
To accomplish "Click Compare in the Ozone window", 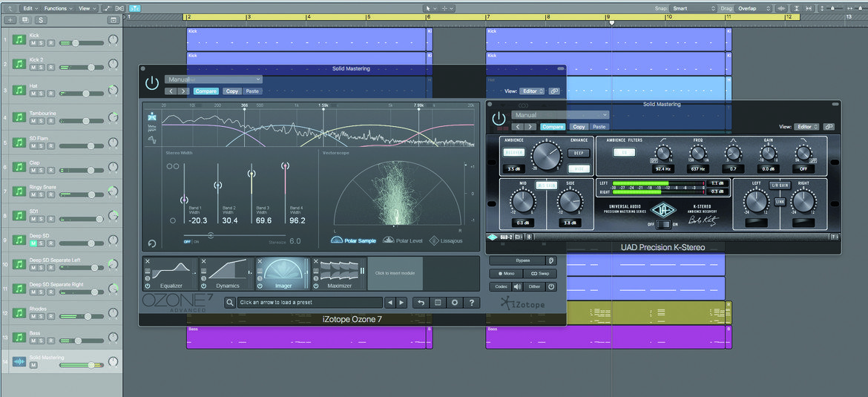I will pyautogui.click(x=206, y=91).
